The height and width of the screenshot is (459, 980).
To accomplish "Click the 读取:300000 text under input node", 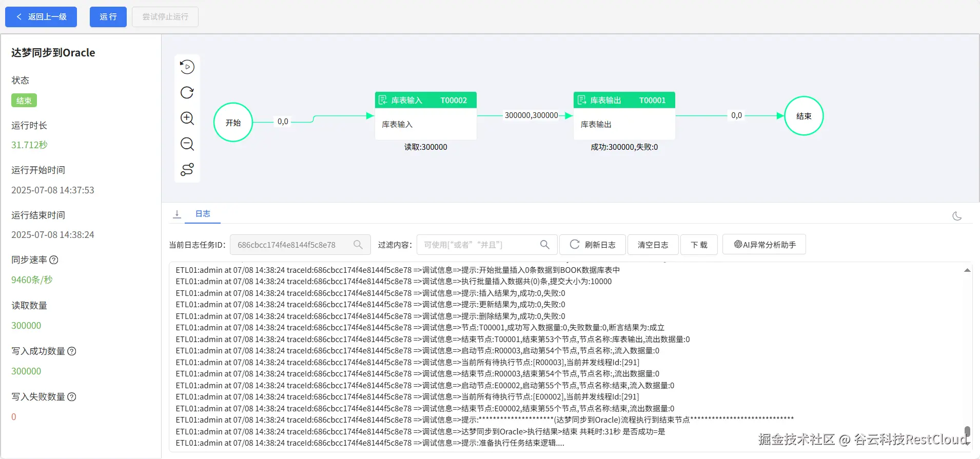I will 426,147.
